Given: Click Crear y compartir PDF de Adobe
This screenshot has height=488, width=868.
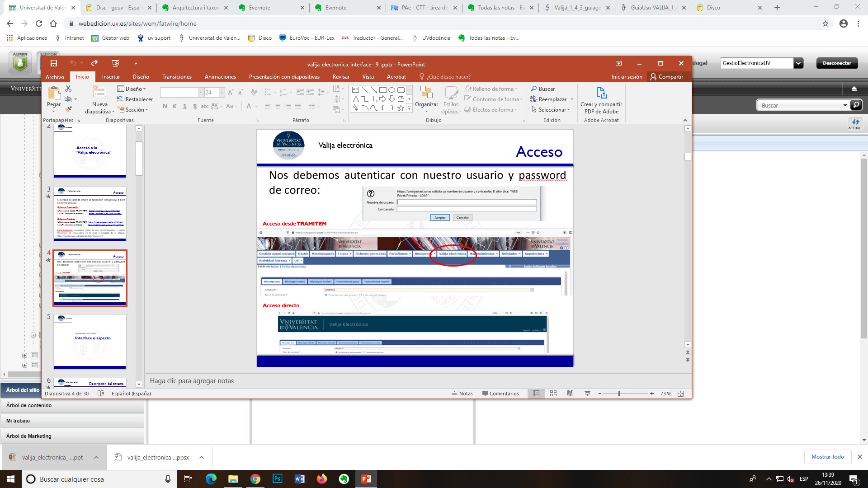Looking at the screenshot, I should [601, 100].
